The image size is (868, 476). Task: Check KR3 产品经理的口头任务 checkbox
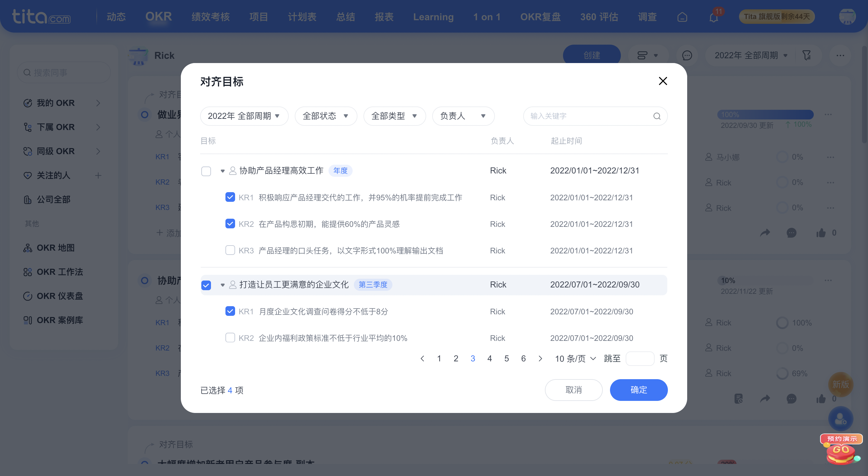click(x=230, y=250)
